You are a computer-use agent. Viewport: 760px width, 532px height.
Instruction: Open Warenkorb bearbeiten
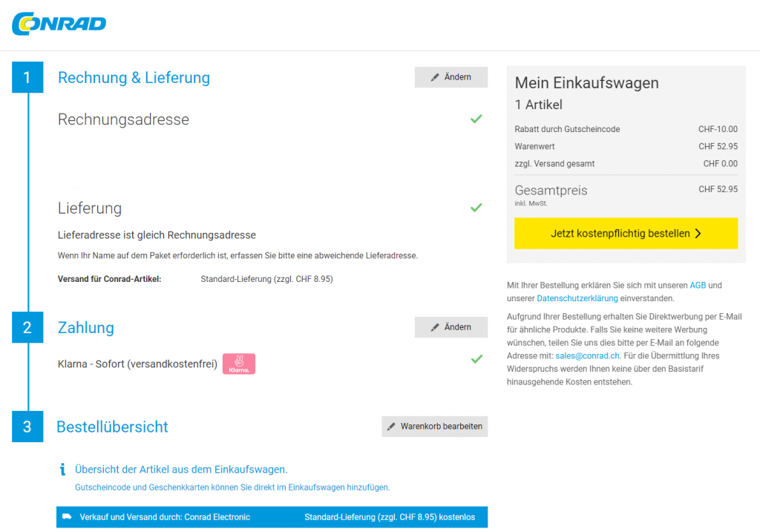(x=434, y=427)
